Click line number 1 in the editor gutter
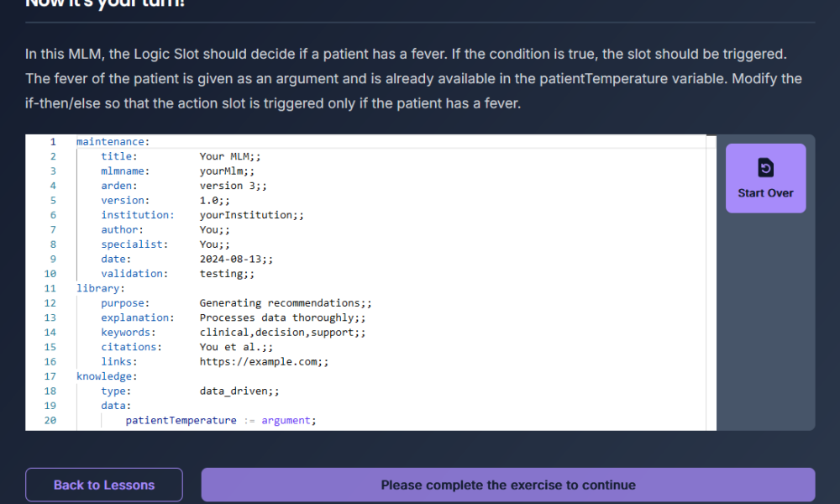 coord(53,142)
